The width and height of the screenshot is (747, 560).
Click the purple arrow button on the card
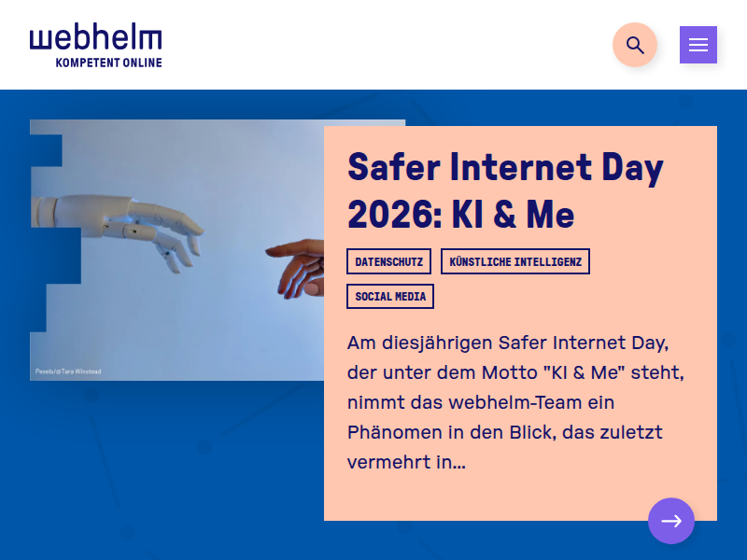671,521
